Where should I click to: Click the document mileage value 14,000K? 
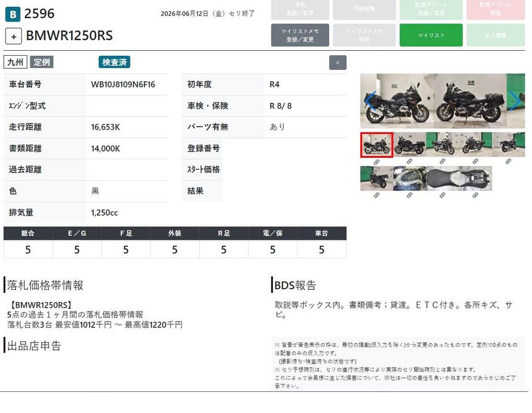click(x=105, y=149)
